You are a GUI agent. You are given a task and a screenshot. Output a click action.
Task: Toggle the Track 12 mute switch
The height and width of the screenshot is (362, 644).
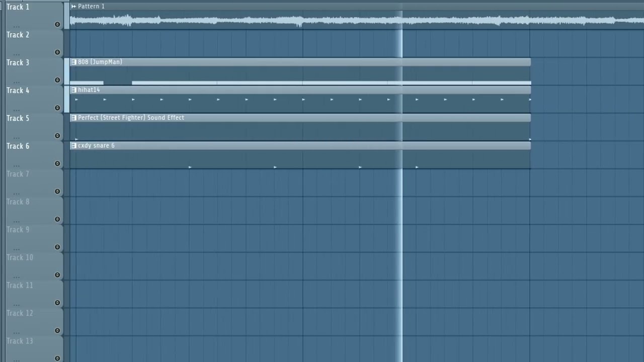57,331
